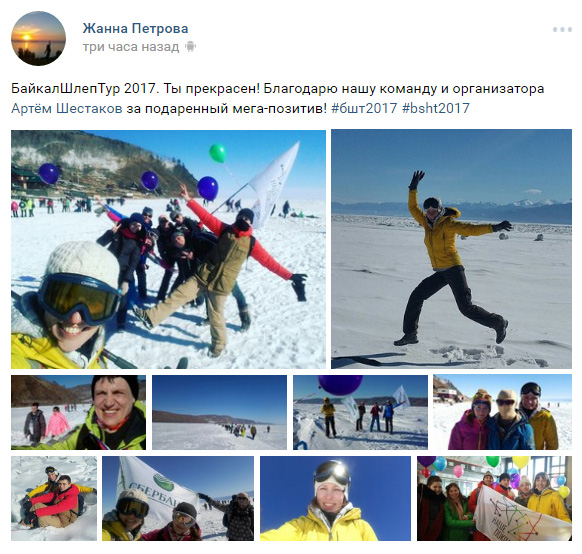
Task: Open photo with the Сбербанк flag
Action: click(178, 498)
